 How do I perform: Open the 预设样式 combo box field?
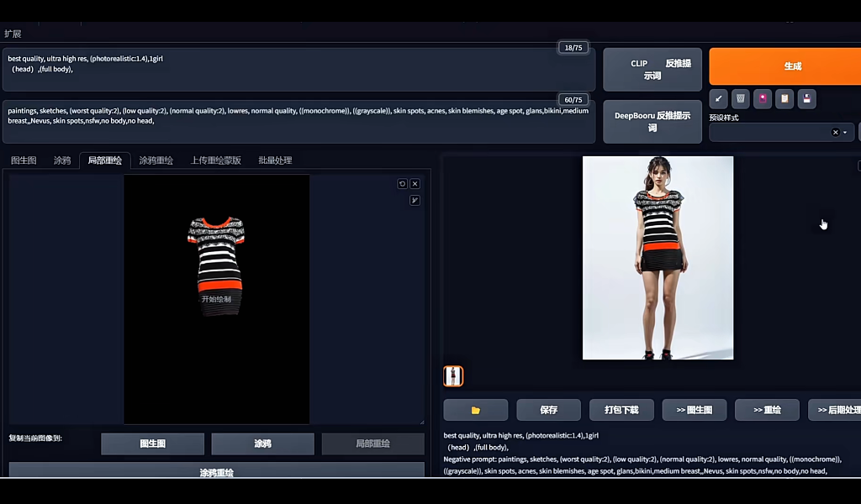[781, 132]
